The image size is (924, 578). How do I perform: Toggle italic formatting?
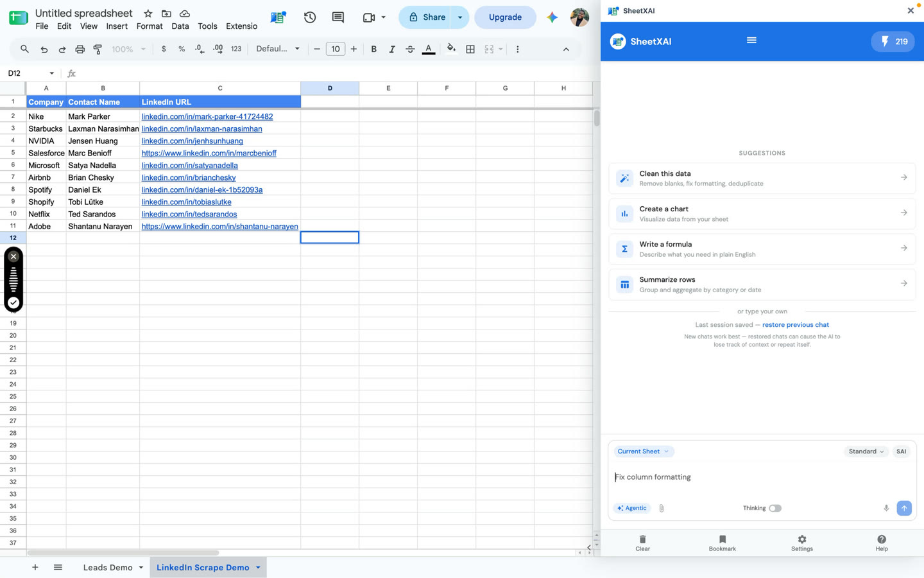coord(391,49)
